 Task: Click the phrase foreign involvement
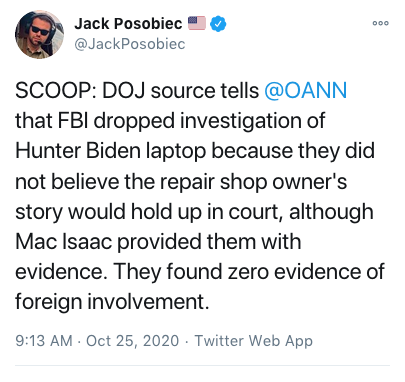tap(112, 302)
